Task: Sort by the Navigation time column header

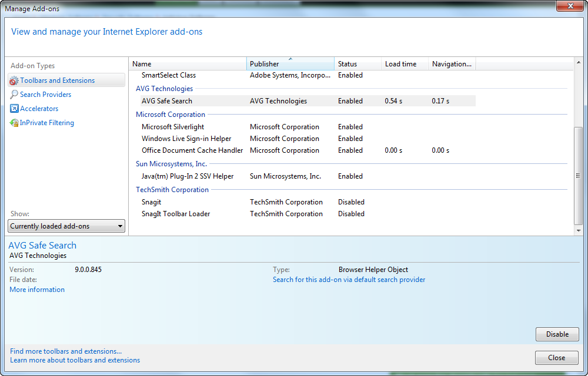Action: pyautogui.click(x=452, y=63)
